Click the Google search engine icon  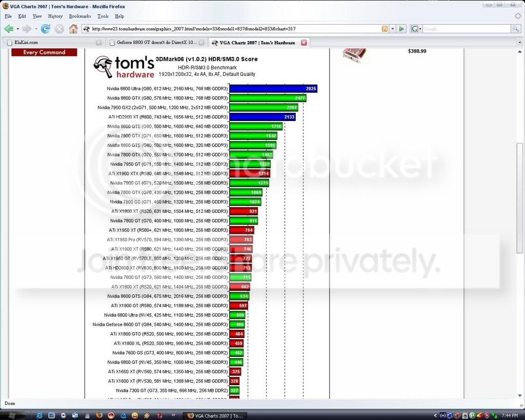point(414,29)
